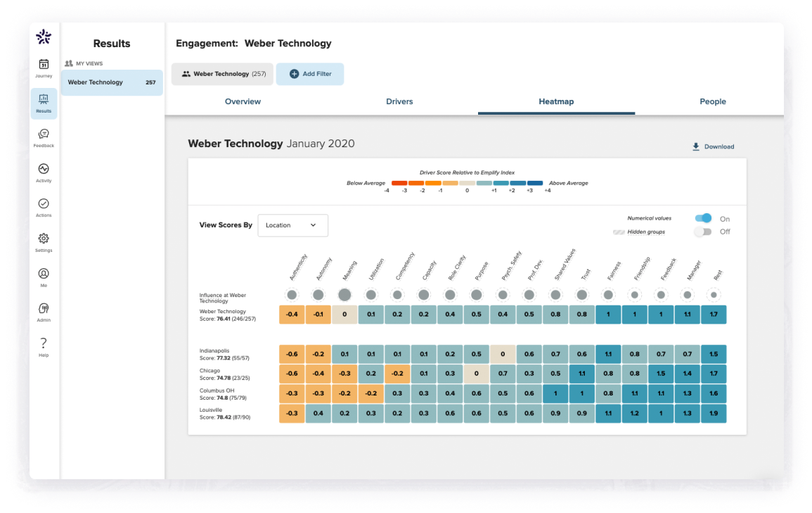Click the Authenticity column header
This screenshot has height=513, width=812.
tap(298, 267)
